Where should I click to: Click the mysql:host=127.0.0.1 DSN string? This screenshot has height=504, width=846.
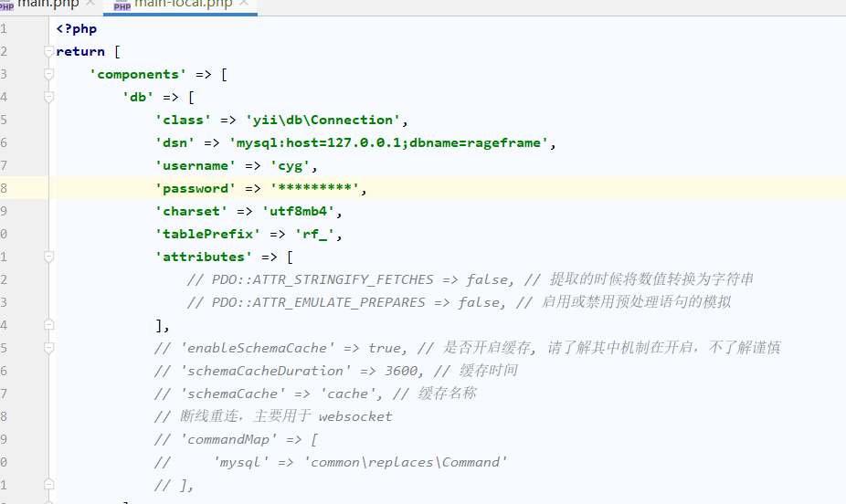click(x=388, y=142)
